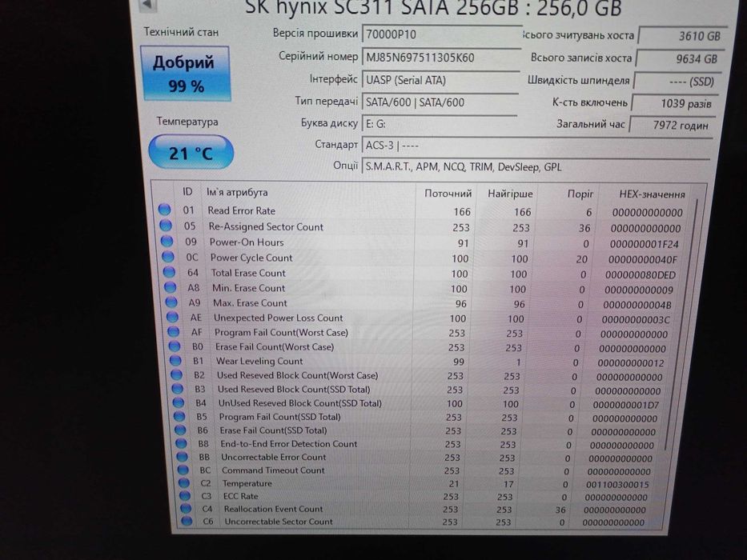The width and height of the screenshot is (747, 560).
Task: Click status icon for Program Fail Count(SSD Total)
Action: point(179,416)
